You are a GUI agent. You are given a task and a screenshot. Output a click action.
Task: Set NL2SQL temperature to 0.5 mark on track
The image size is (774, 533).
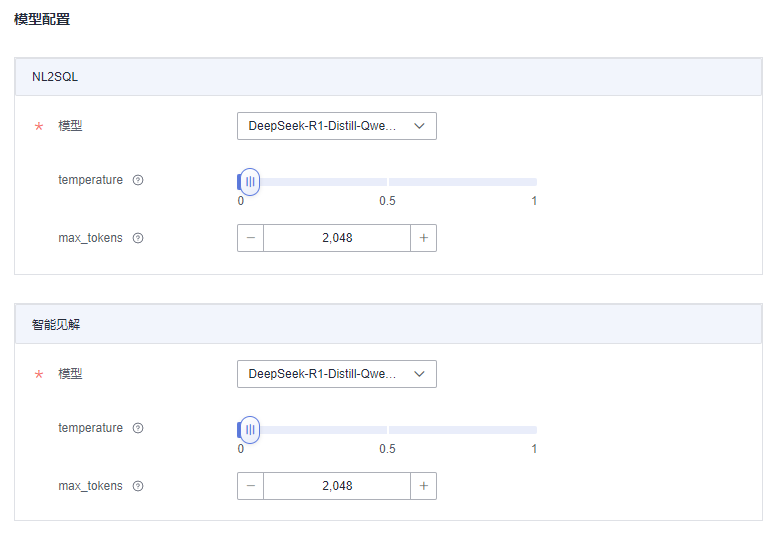tap(387, 182)
